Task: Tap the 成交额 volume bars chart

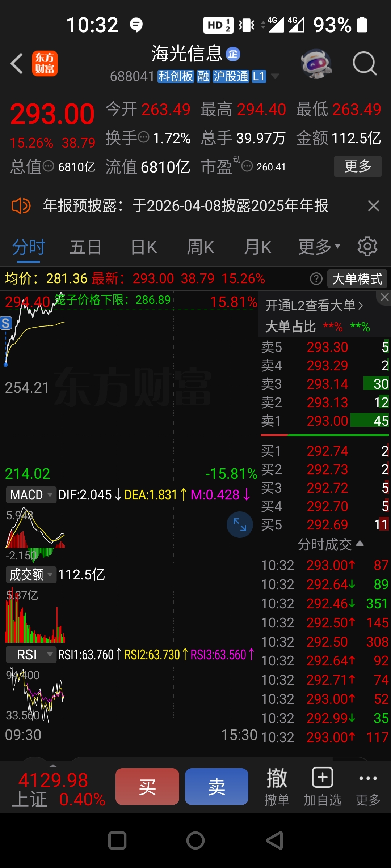Action: click(131, 615)
